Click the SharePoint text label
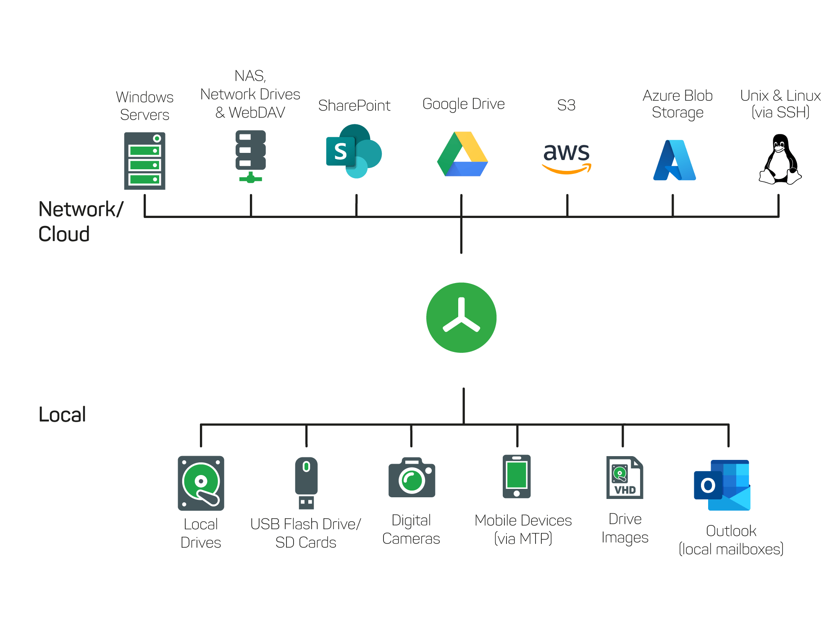Image resolution: width=840 pixels, height=630 pixels. [354, 106]
